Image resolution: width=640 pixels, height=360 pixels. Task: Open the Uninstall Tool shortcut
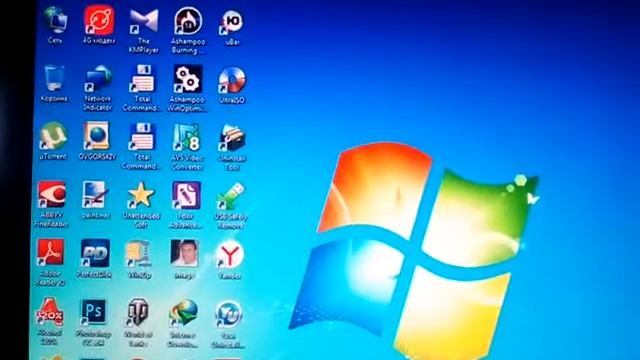pos(232,139)
